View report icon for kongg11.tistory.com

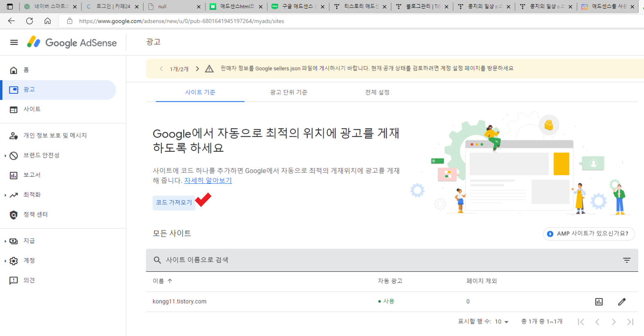pos(599,302)
